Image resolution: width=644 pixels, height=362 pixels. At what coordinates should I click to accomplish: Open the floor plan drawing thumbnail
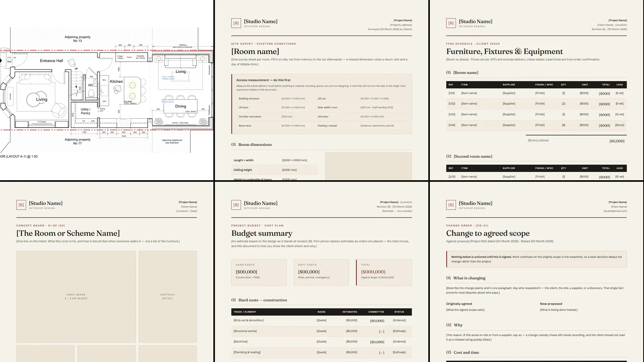107,90
